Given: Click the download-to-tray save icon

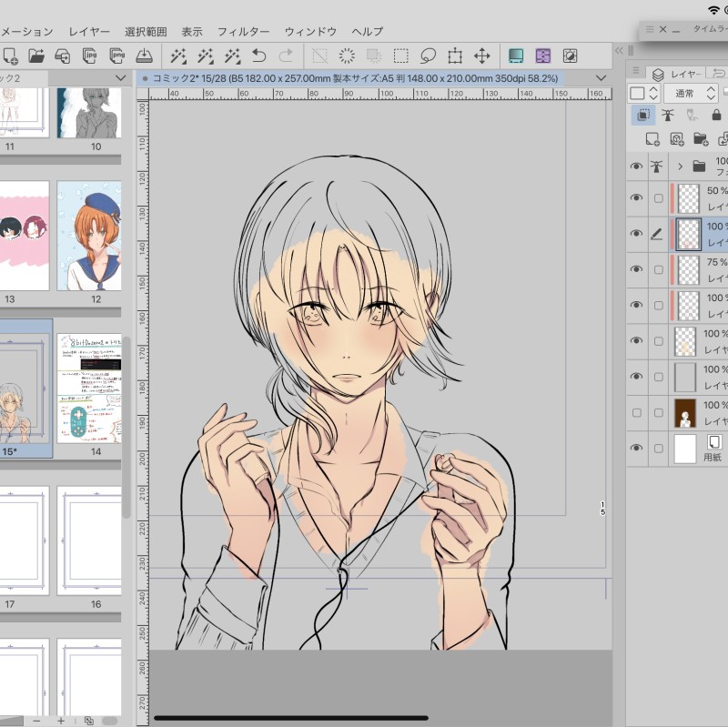Looking at the screenshot, I should tap(144, 56).
